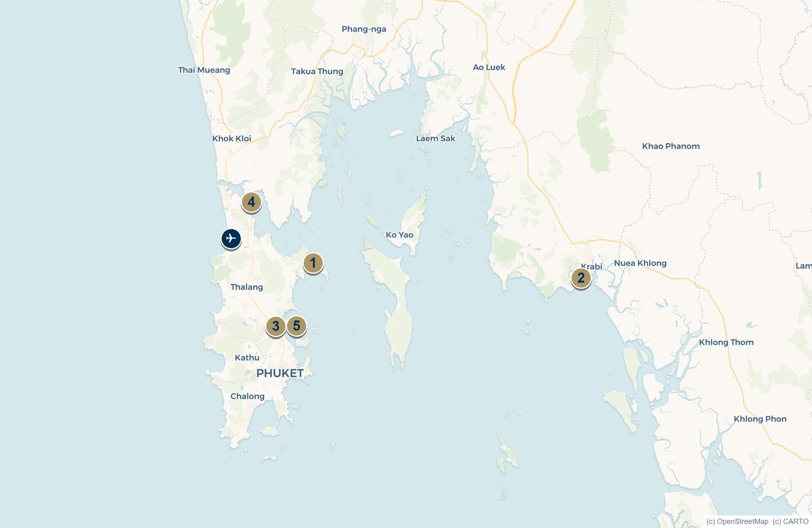Image resolution: width=812 pixels, height=528 pixels.
Task: Click the Thalang label
Action: pyautogui.click(x=247, y=287)
